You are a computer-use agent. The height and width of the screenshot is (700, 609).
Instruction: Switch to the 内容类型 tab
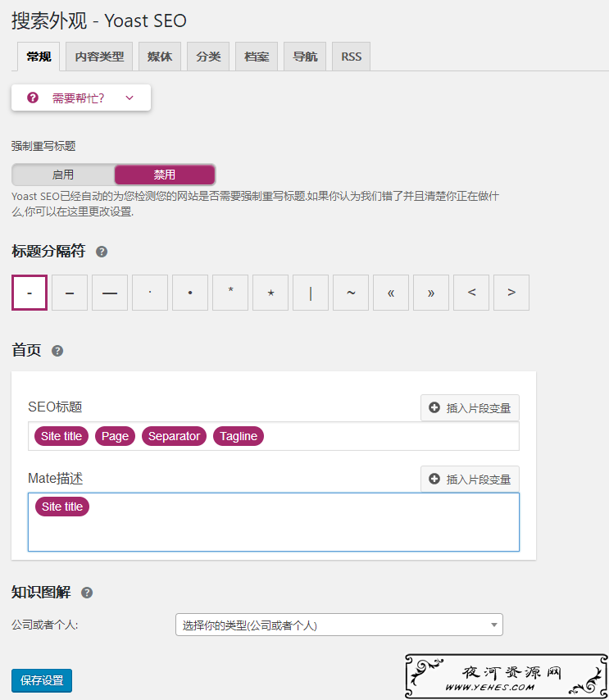tap(99, 57)
